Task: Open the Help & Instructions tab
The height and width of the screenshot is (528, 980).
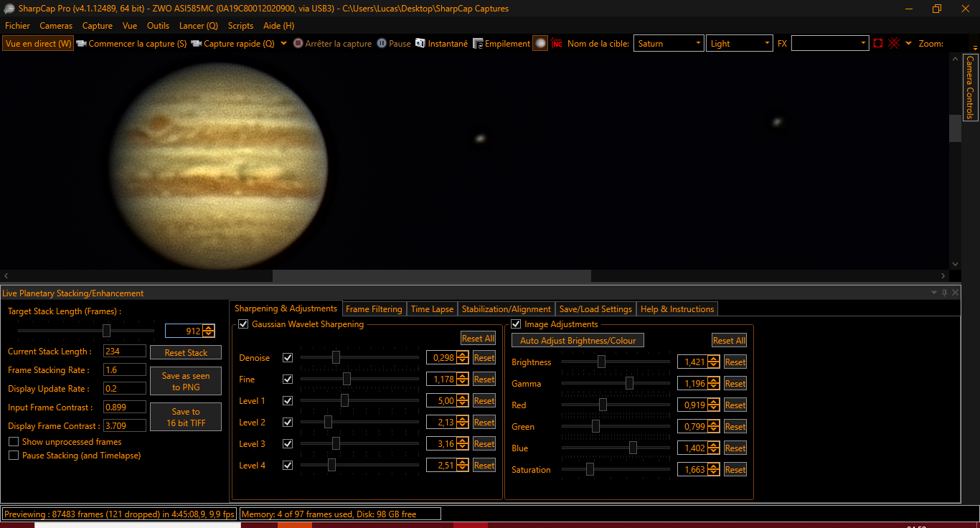Action: (677, 309)
